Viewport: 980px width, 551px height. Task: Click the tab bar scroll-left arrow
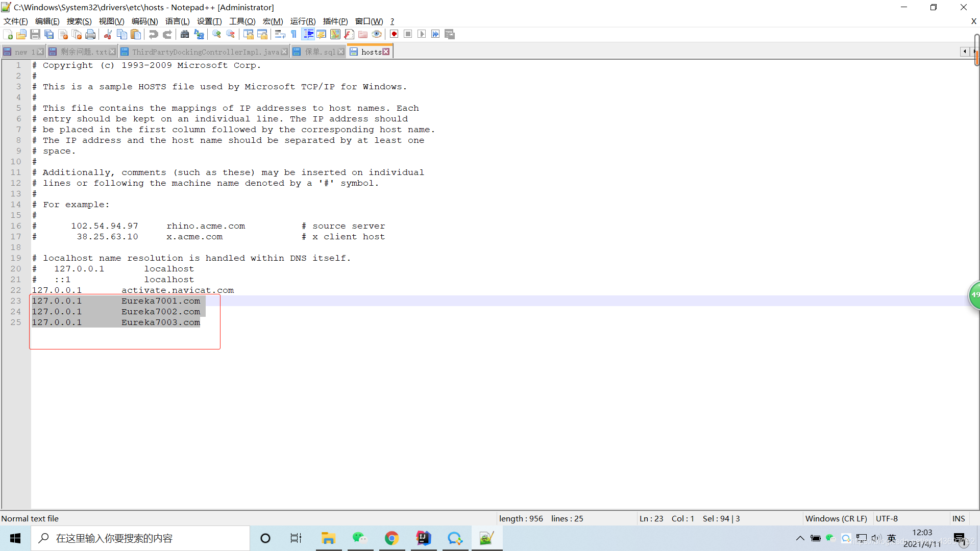964,52
